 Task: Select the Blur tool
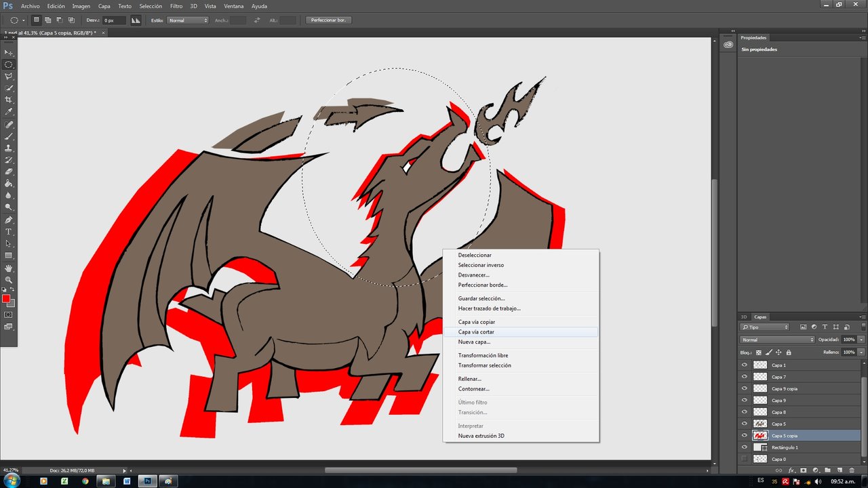point(9,195)
